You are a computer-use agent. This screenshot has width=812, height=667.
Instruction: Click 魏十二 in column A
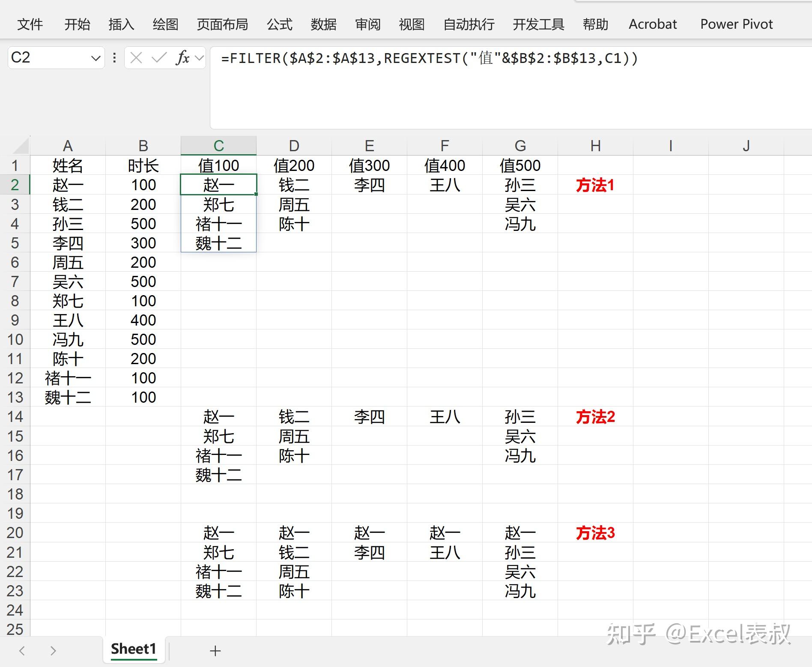pos(68,398)
